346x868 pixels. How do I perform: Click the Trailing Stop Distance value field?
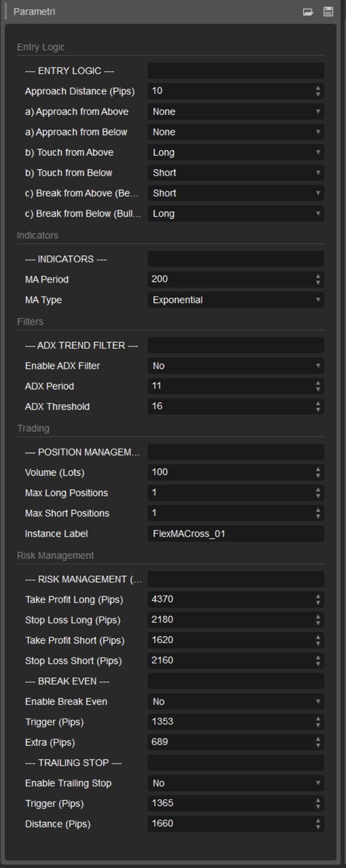231,824
